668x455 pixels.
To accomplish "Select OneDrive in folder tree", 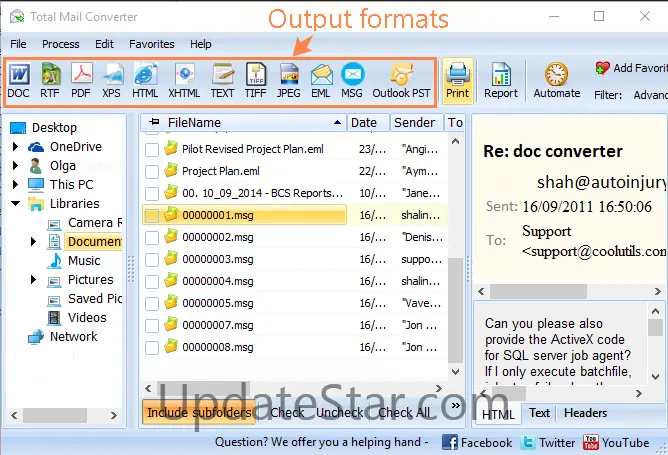I will (x=65, y=147).
